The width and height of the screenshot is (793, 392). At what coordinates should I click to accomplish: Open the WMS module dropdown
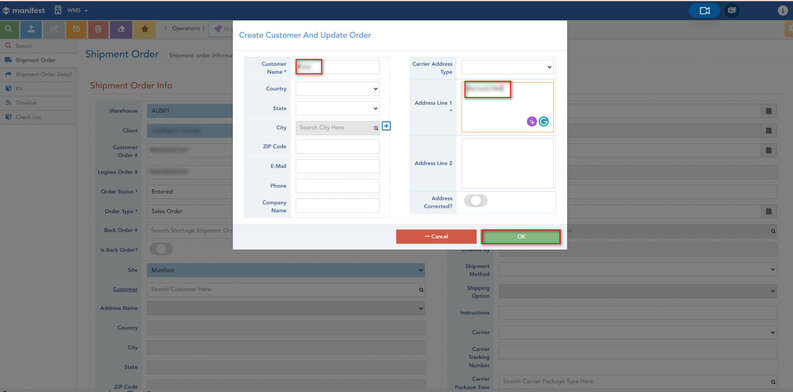[77, 11]
